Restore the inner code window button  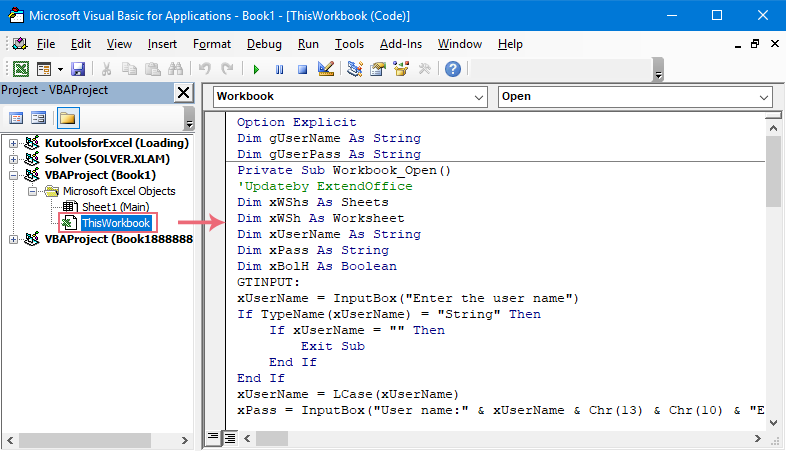pyautogui.click(x=755, y=44)
